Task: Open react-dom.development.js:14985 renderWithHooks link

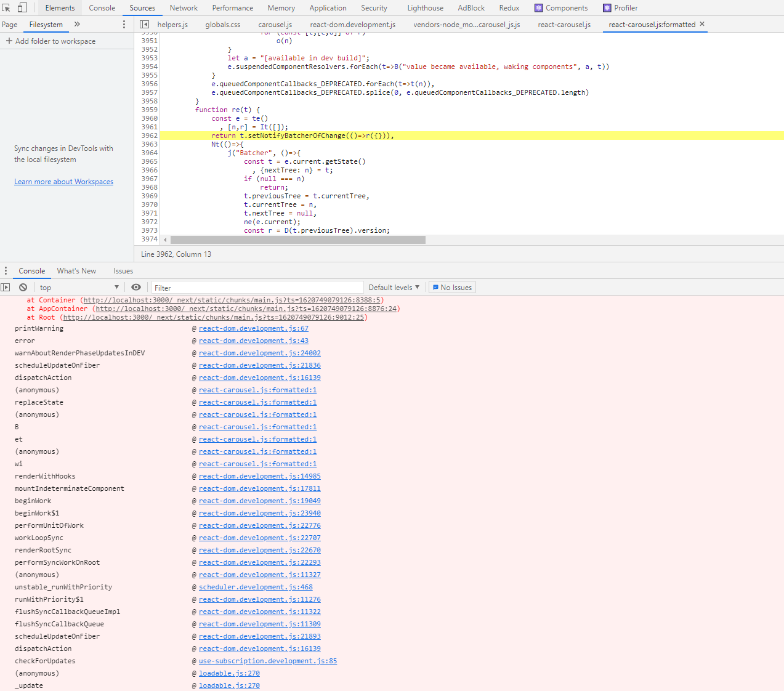Action: tap(260, 476)
